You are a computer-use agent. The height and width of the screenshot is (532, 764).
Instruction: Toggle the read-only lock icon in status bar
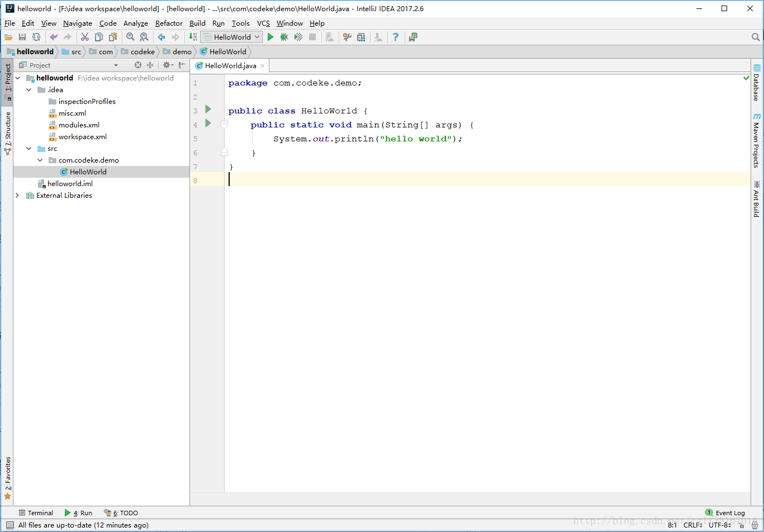click(x=741, y=525)
